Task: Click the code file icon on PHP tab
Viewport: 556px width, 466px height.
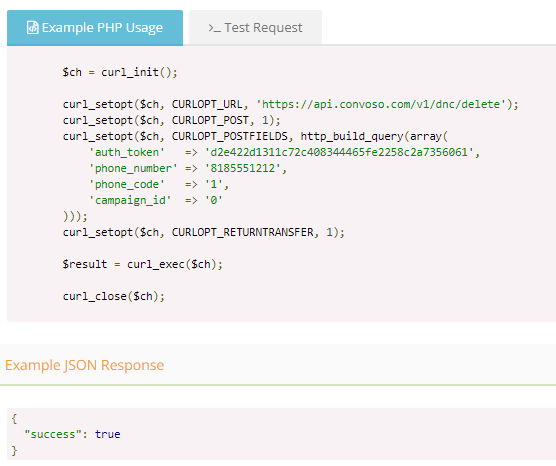Action: [33, 28]
